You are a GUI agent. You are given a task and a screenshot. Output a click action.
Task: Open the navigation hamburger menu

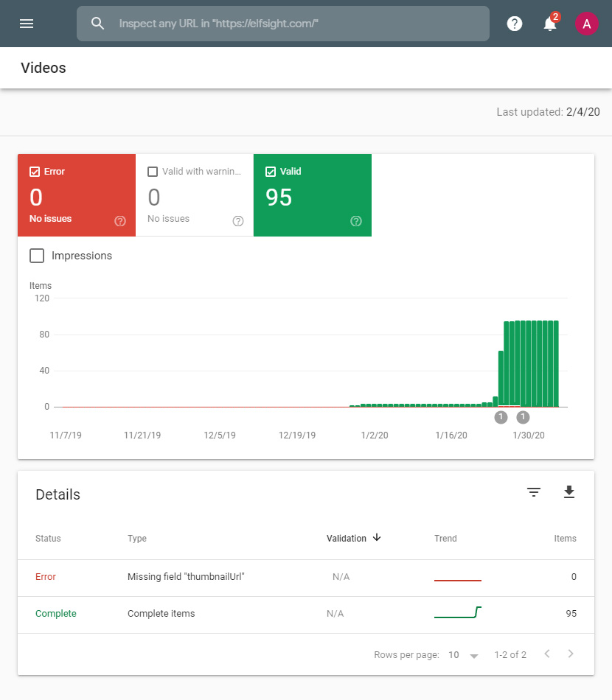27,23
